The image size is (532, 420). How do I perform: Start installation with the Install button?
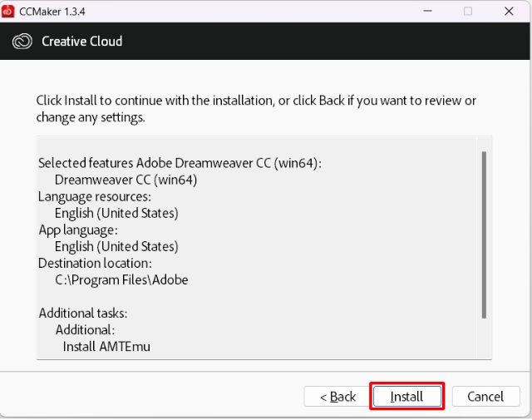[x=406, y=396]
